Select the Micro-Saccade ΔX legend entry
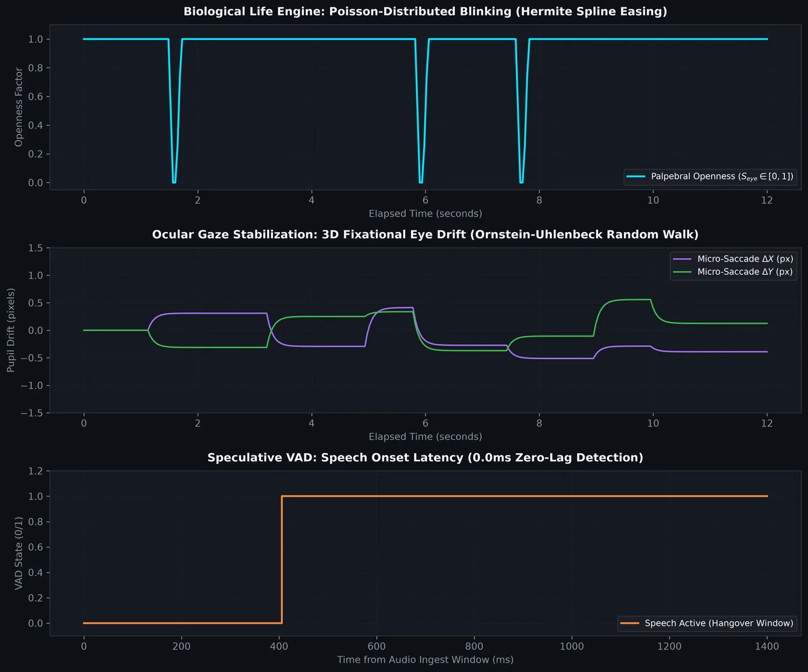 [733, 259]
